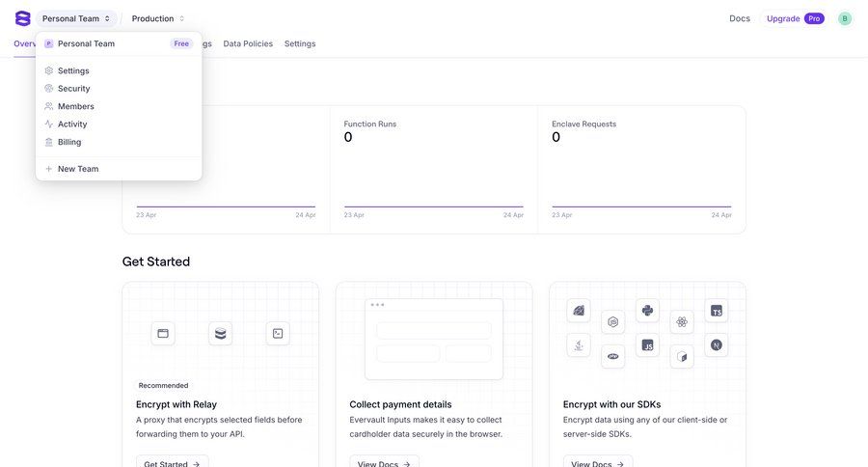Open the Settings tab in navigation bar
Viewport: 868px width, 467px height.
300,43
